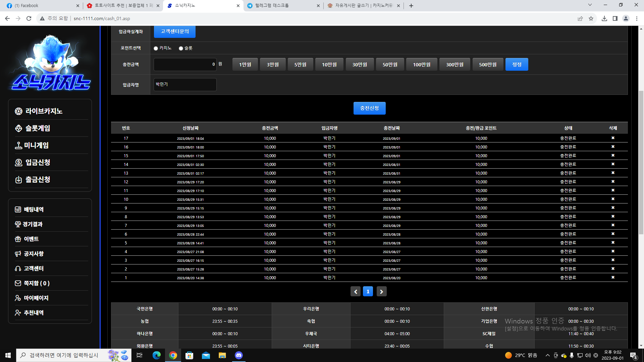This screenshot has height=362, width=644.
Task: Bookmark this page with star icon
Action: 591,18
